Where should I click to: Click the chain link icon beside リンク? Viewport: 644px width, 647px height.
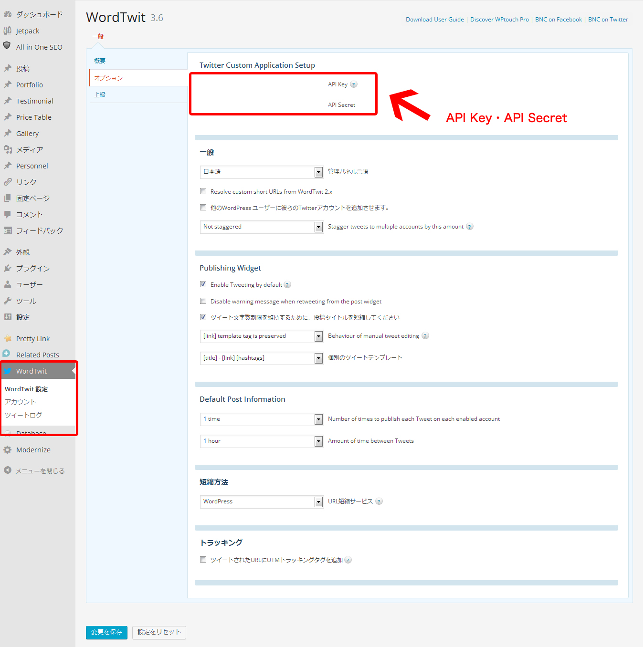click(8, 182)
